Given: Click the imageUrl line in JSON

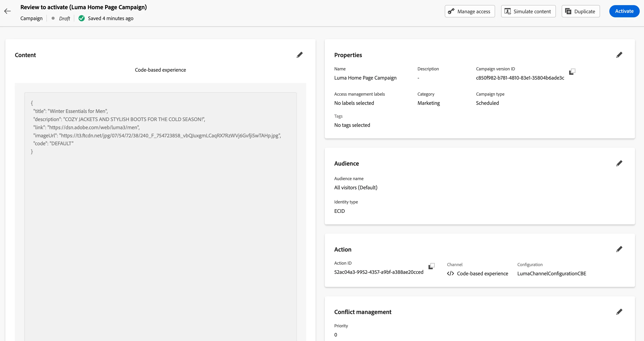Looking at the screenshot, I should [157, 135].
